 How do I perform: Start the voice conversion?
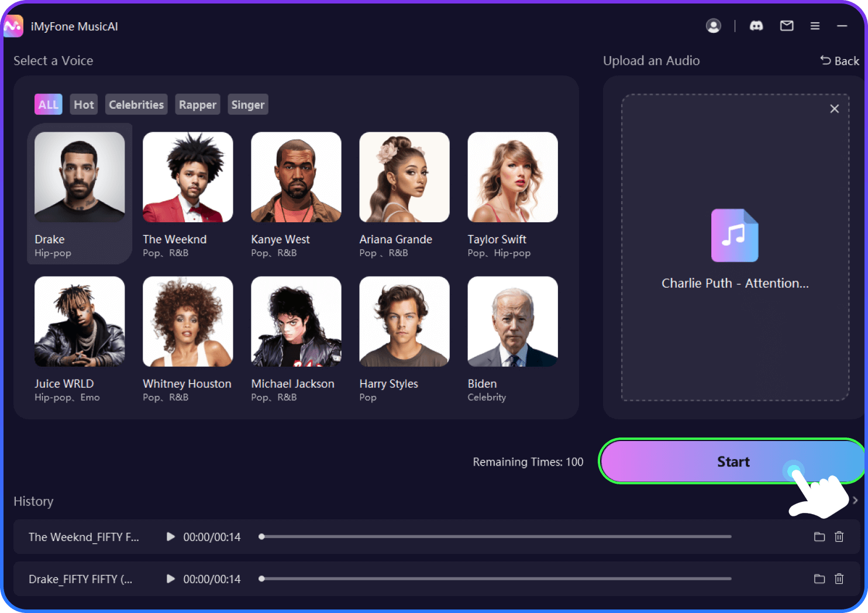coord(733,462)
